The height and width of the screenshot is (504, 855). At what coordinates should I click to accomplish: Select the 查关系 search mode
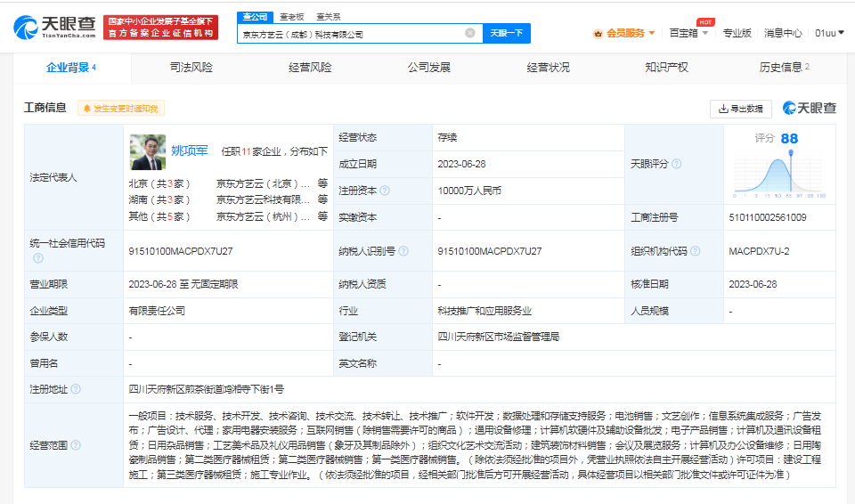pyautogui.click(x=328, y=16)
